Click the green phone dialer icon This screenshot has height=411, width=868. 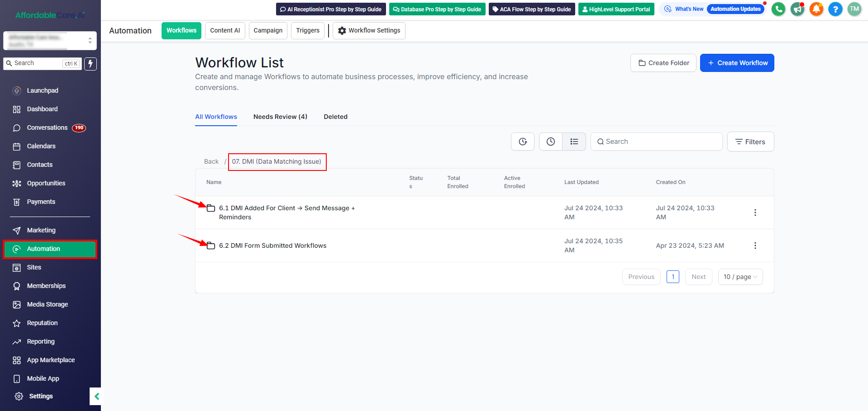(778, 9)
